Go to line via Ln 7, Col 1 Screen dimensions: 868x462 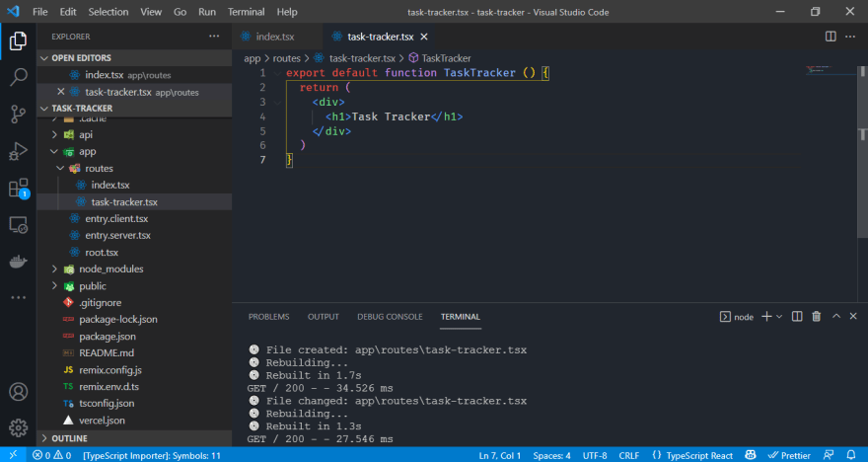[500, 455]
